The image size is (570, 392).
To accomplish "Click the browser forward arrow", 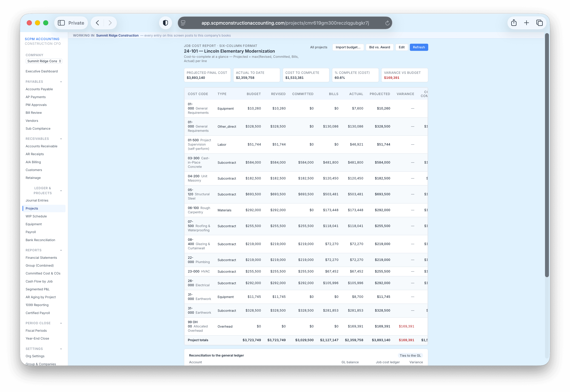I will [x=110, y=23].
